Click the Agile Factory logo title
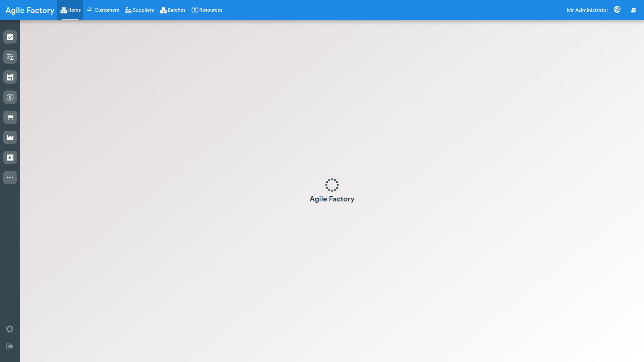Viewport: 644px width, 362px height. point(30,10)
